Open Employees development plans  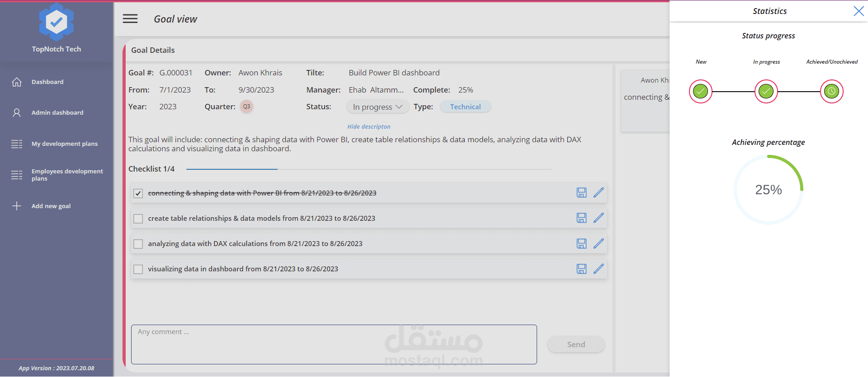click(67, 175)
